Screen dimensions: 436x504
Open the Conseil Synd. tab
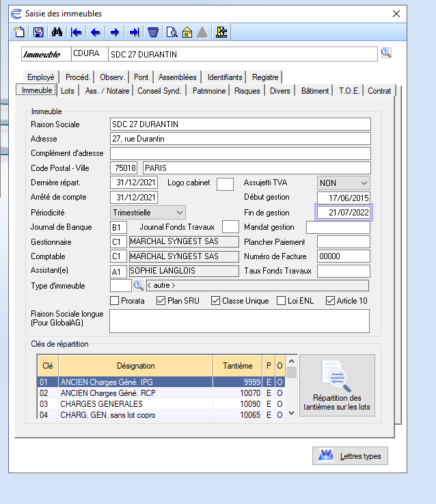159,91
